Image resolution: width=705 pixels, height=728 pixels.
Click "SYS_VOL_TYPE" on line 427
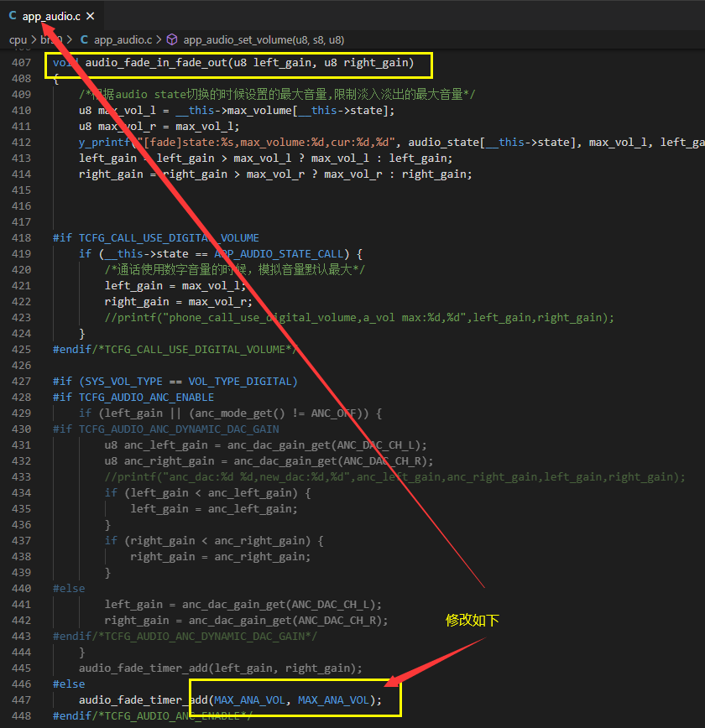123,382
